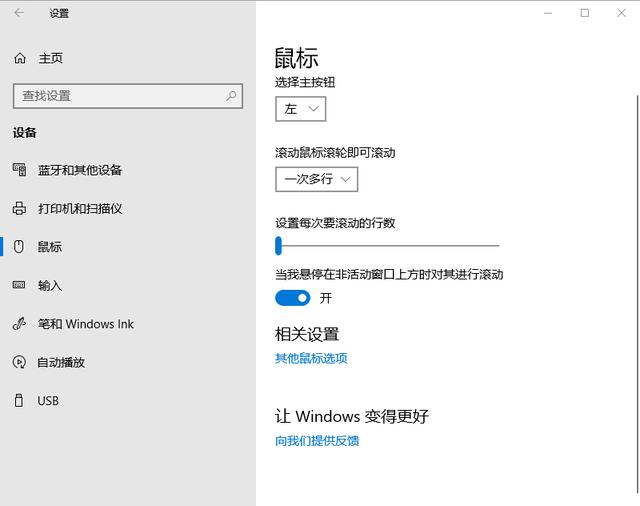Viewport: 640px width, 506px height.
Task: Click the back arrow icon
Action: point(19,13)
